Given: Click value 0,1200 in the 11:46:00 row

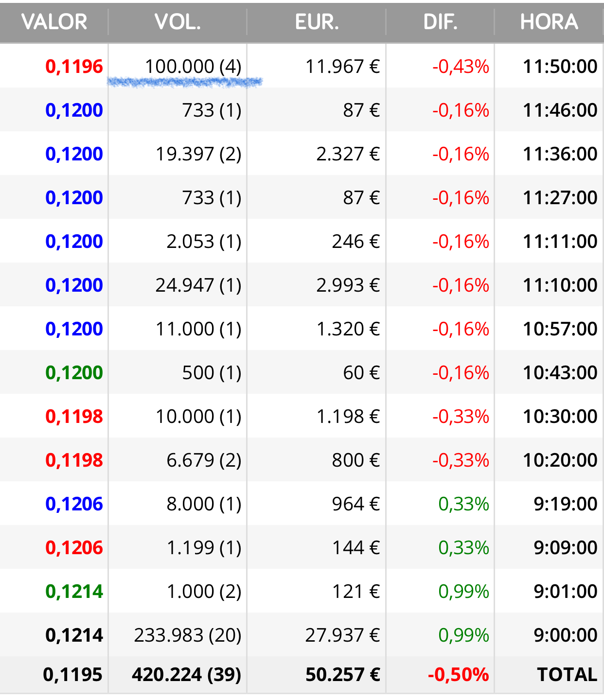Looking at the screenshot, I should [x=74, y=110].
